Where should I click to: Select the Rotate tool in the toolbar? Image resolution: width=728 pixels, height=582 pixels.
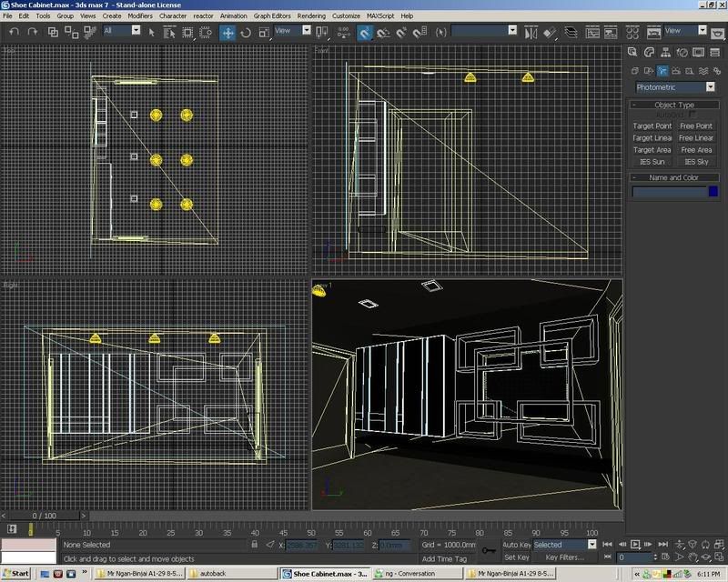pos(246,32)
